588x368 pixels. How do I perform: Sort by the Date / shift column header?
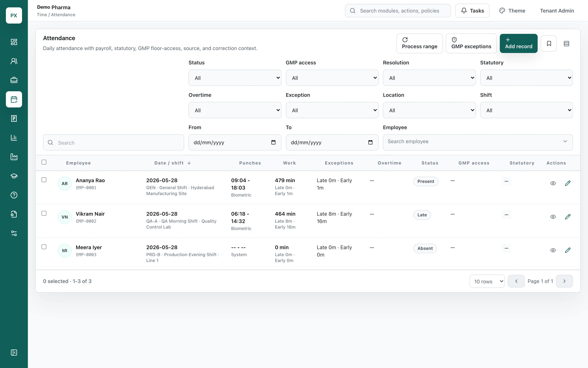pyautogui.click(x=173, y=163)
